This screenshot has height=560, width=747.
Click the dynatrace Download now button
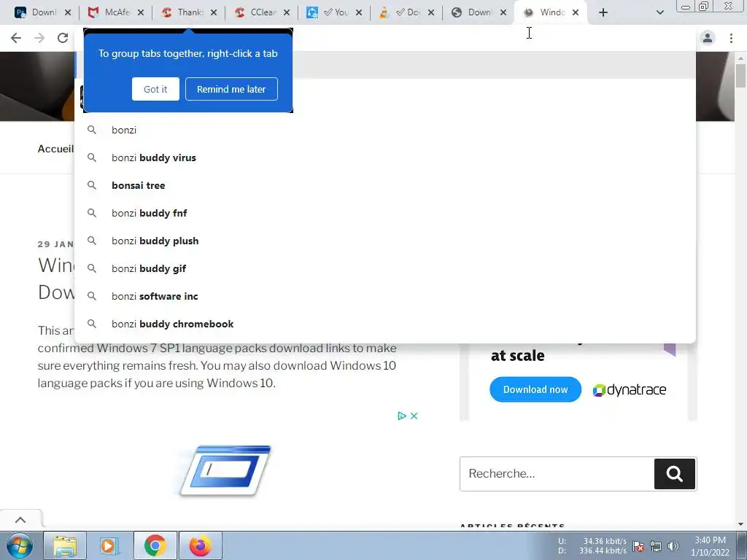[x=535, y=389]
